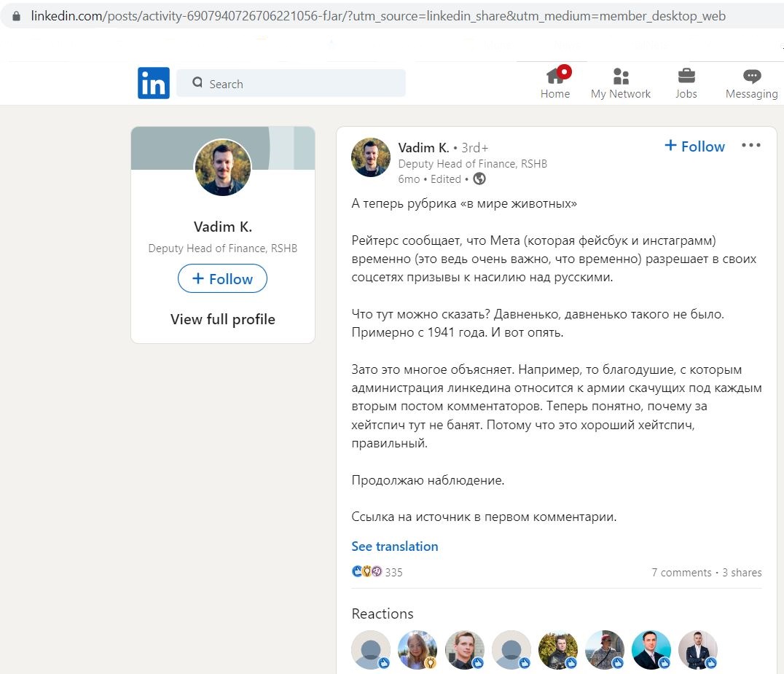Open View full profile link
The width and height of the screenshot is (784, 674).
(222, 319)
